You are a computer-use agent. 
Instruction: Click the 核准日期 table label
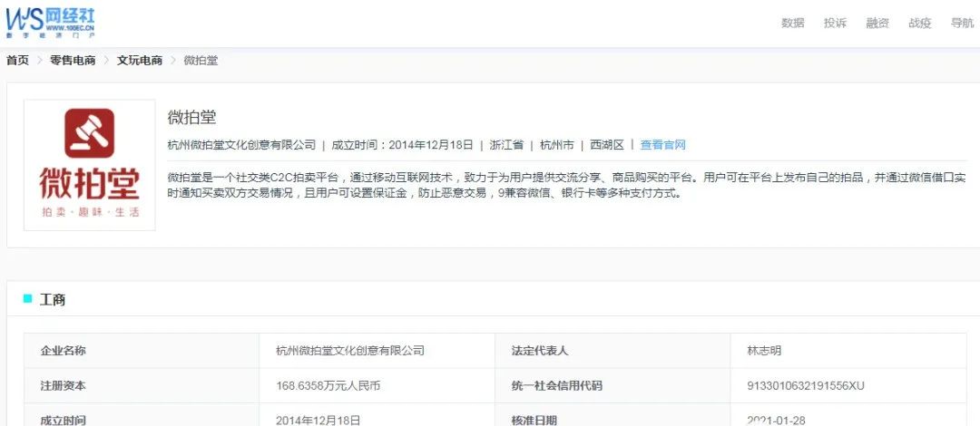(534, 421)
